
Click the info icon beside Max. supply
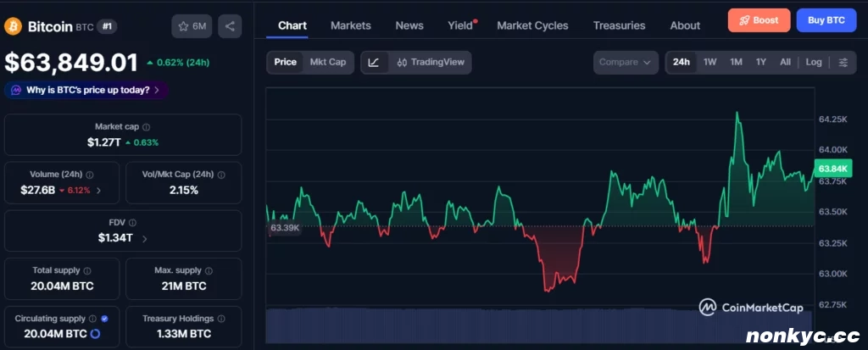coord(209,271)
